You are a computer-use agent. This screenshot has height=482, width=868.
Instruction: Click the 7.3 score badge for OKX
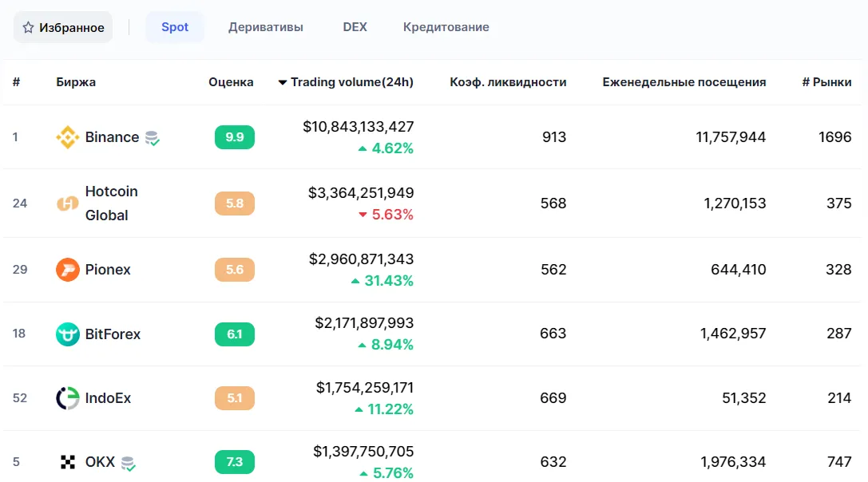pyautogui.click(x=235, y=462)
